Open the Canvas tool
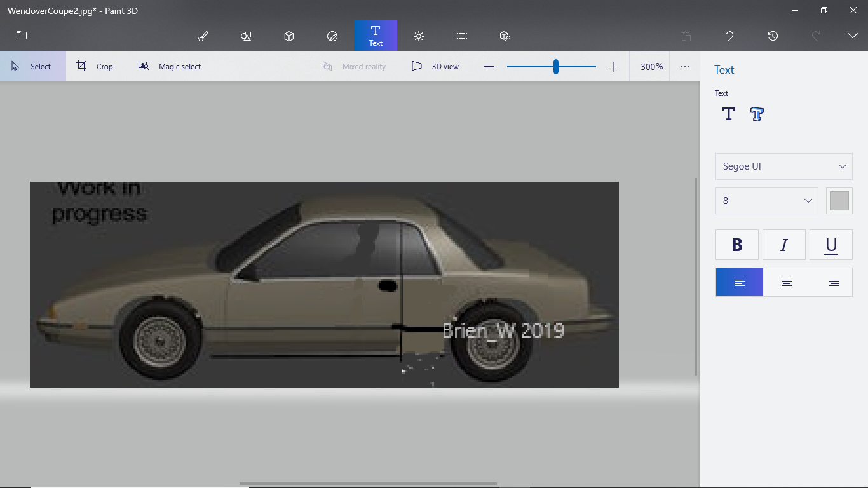Screen dimensions: 868x488 462,36
